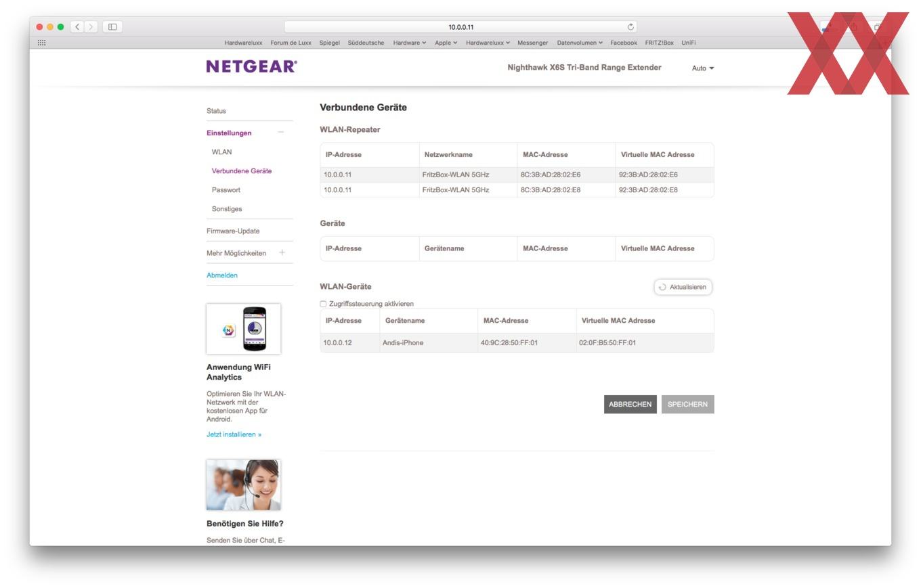The height and width of the screenshot is (588, 921).
Task: Collapse the Einstellungen section
Action: tap(281, 133)
